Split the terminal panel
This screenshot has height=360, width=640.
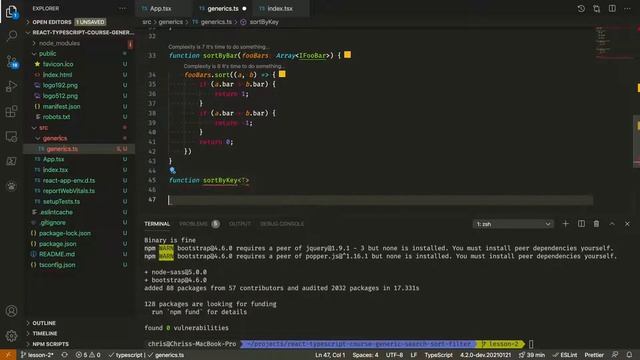click(x=581, y=224)
